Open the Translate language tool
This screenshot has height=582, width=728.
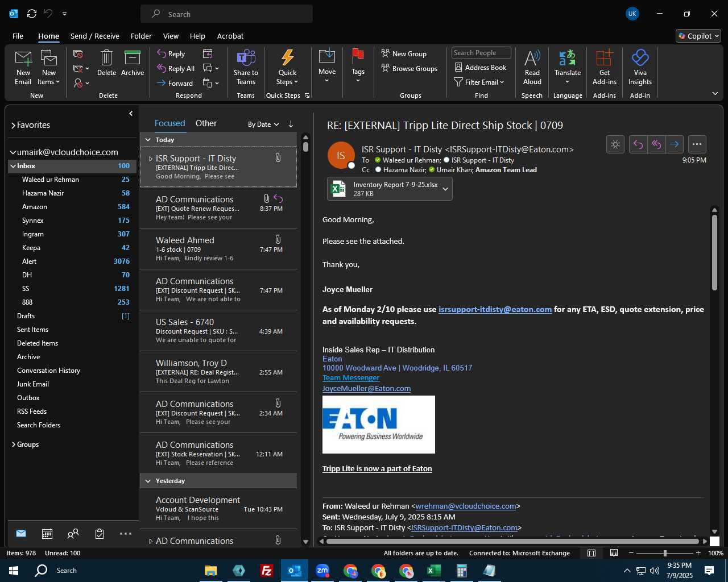(x=568, y=66)
